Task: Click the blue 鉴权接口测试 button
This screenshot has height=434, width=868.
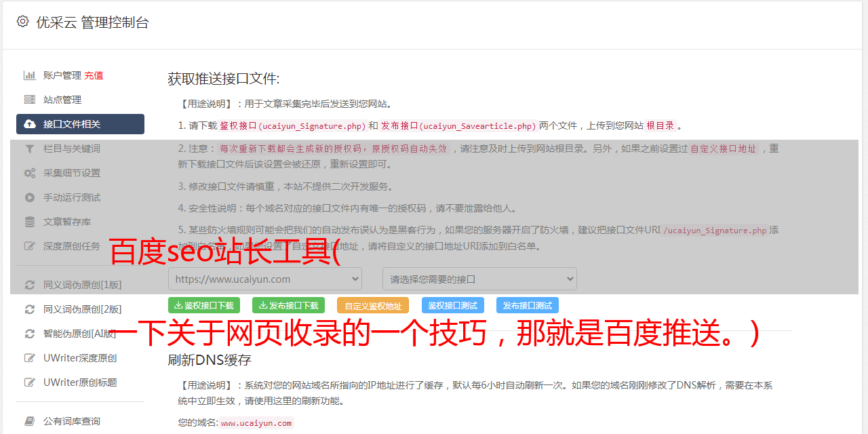Action: [453, 305]
